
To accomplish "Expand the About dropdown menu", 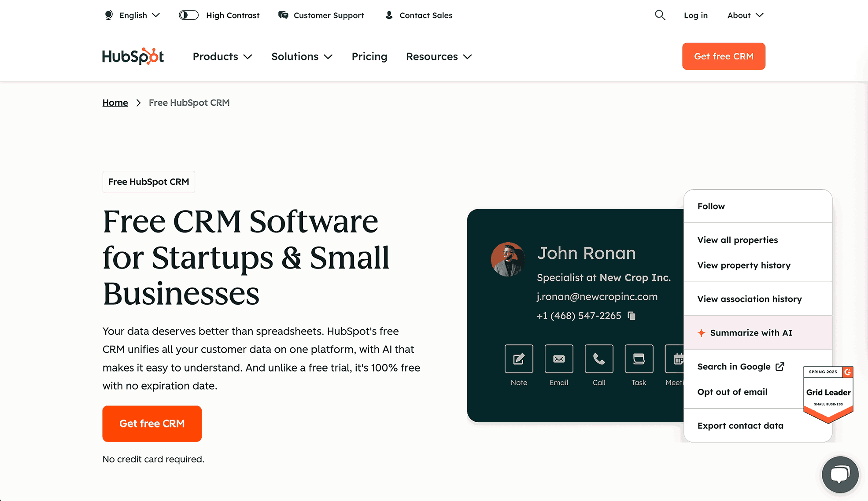I will pyautogui.click(x=745, y=15).
